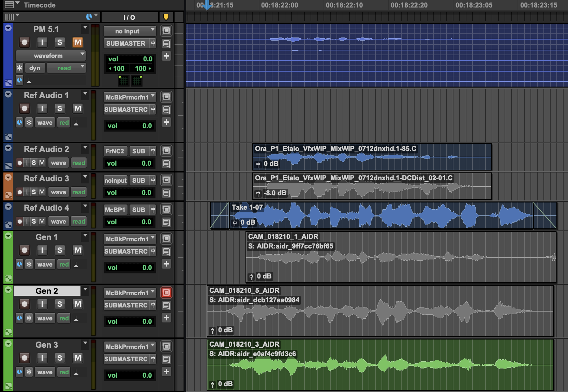Screen dimensions: 568x392
Task: Toggle the PM 5.1 track input monitor square icon
Action: tap(166, 31)
